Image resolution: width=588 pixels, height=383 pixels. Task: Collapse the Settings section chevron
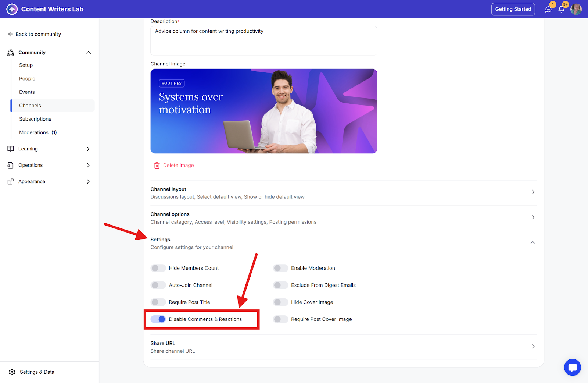pyautogui.click(x=533, y=242)
